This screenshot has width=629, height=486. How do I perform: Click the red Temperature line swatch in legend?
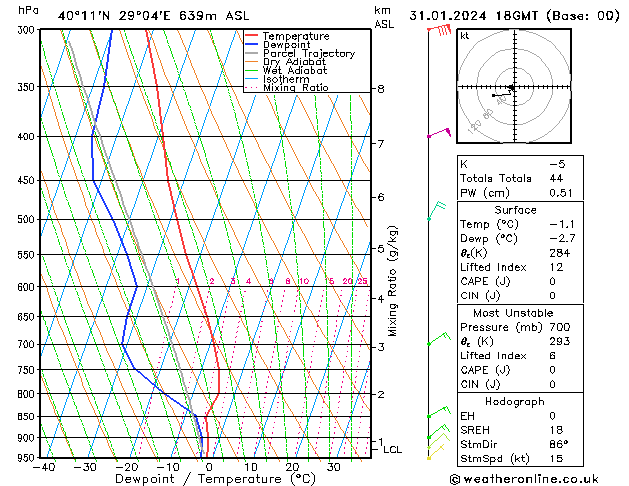click(252, 36)
